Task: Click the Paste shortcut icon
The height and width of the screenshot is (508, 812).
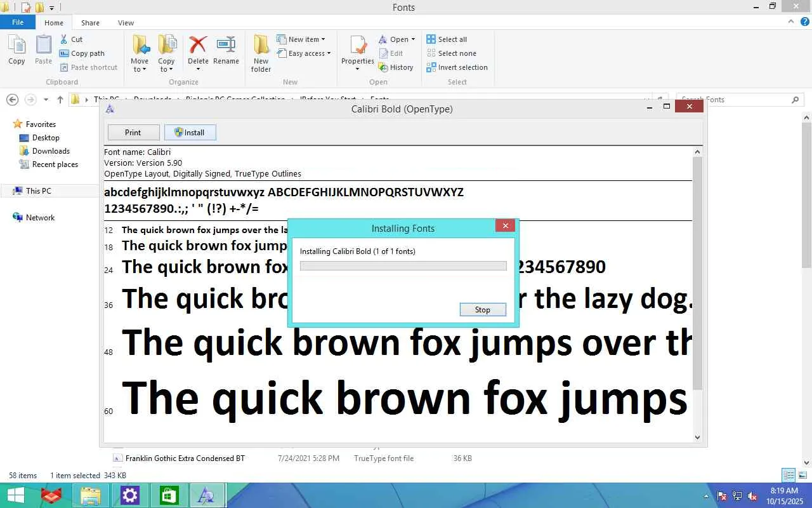Action: (x=64, y=67)
